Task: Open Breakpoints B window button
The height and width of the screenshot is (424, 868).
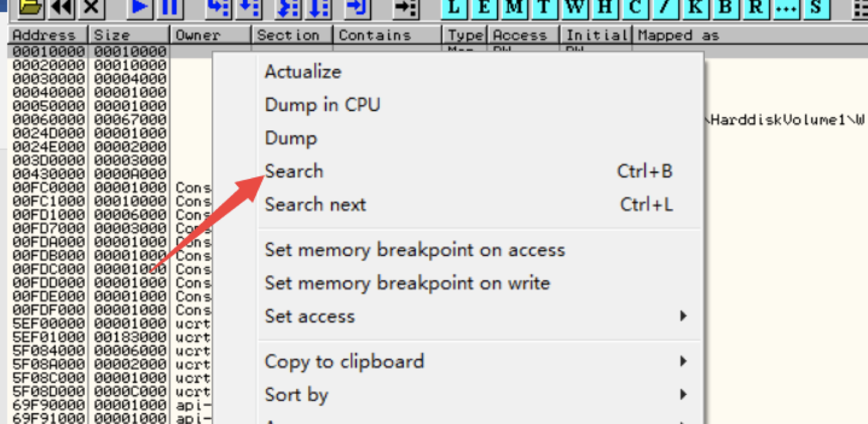Action: coord(726,9)
